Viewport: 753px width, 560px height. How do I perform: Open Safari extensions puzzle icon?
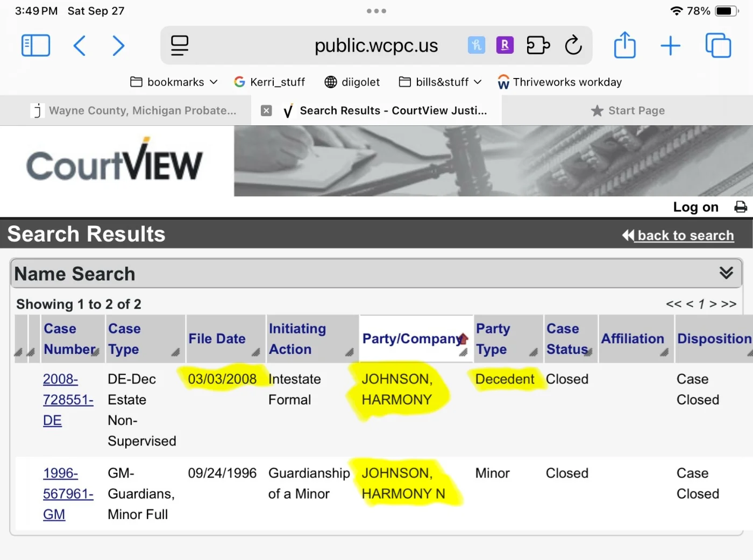point(538,46)
